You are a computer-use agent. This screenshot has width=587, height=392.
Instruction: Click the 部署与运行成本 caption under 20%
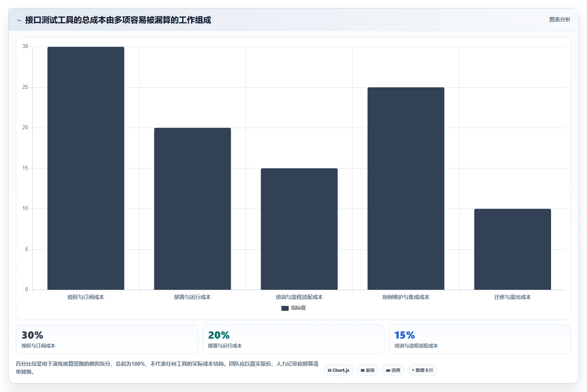click(x=225, y=346)
